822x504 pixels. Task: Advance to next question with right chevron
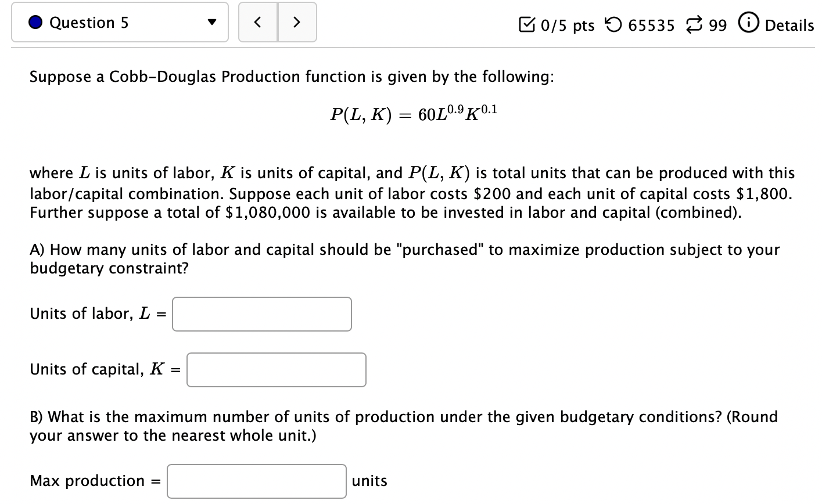tap(297, 22)
